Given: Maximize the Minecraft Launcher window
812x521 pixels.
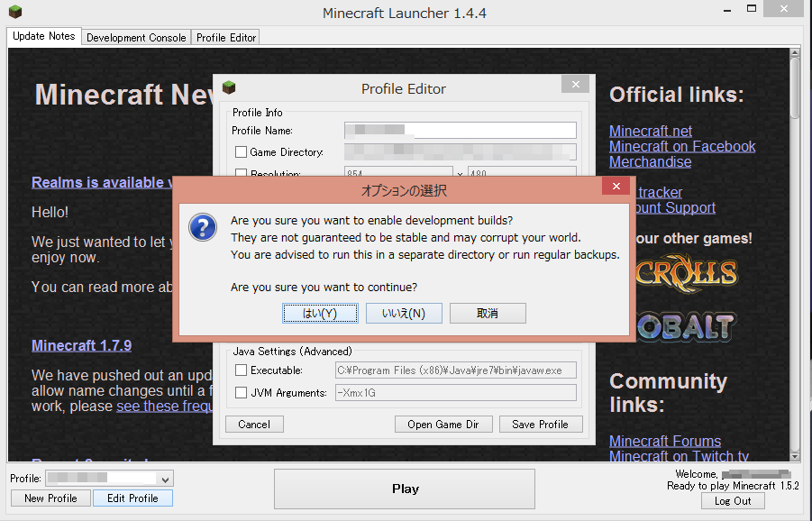Looking at the screenshot, I should (x=752, y=8).
